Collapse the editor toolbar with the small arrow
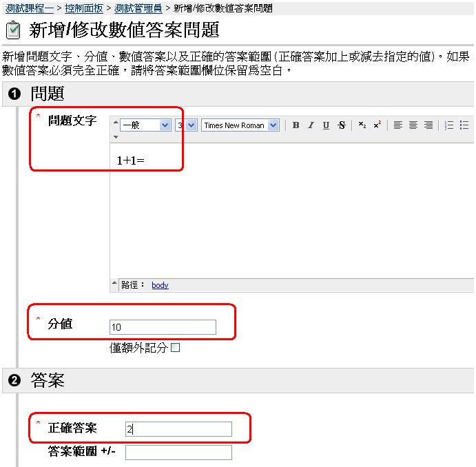 tap(115, 137)
